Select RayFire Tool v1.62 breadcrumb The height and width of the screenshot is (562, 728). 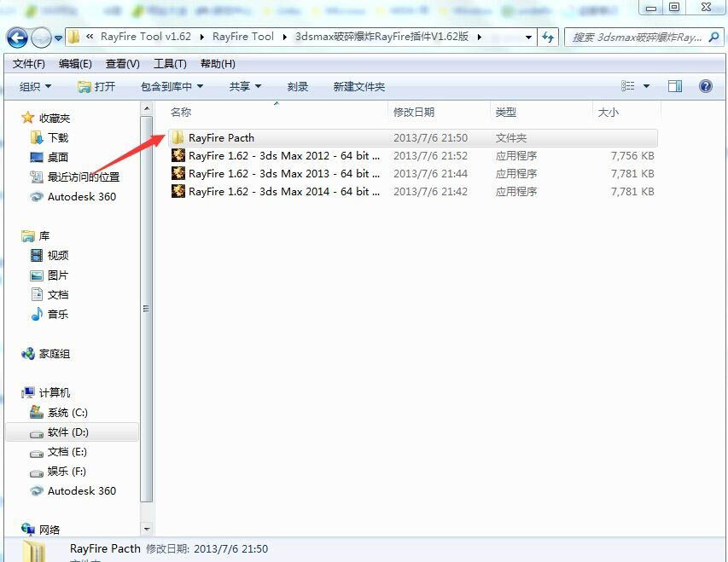click(x=146, y=36)
